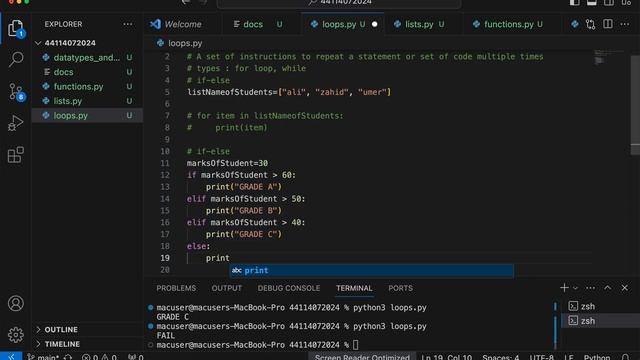Open the Accounts menu icon
The image size is (640, 360).
(x=16, y=303)
